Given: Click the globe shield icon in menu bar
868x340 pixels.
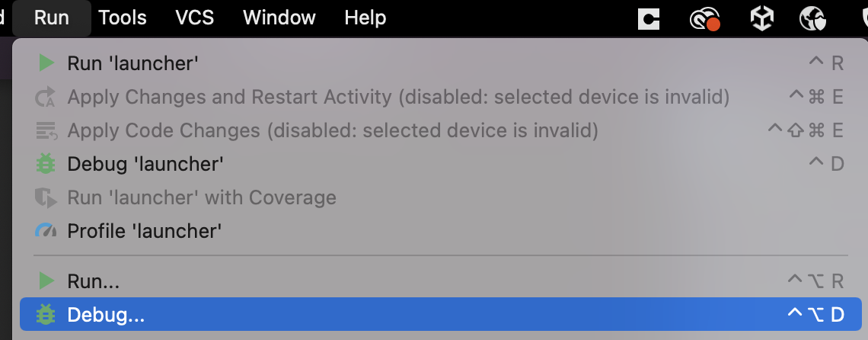Looking at the screenshot, I should pyautogui.click(x=812, y=19).
